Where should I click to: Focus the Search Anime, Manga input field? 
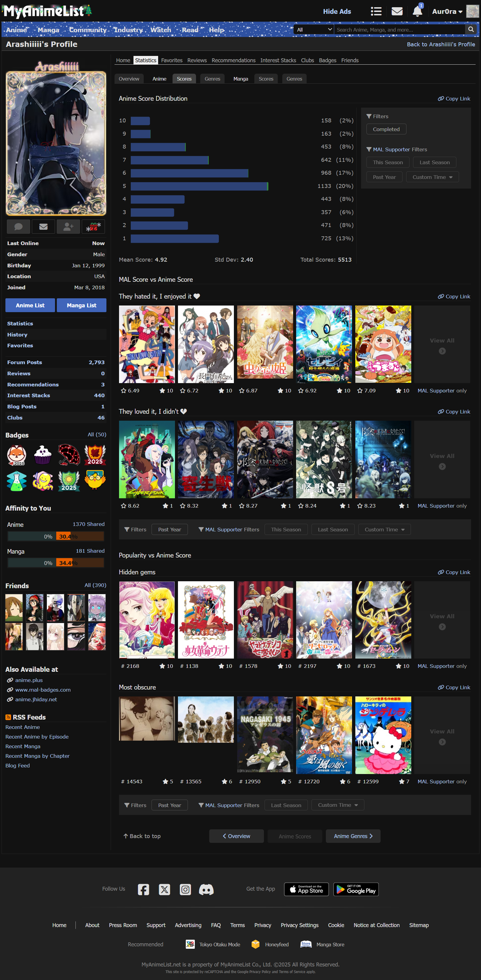pyautogui.click(x=399, y=29)
